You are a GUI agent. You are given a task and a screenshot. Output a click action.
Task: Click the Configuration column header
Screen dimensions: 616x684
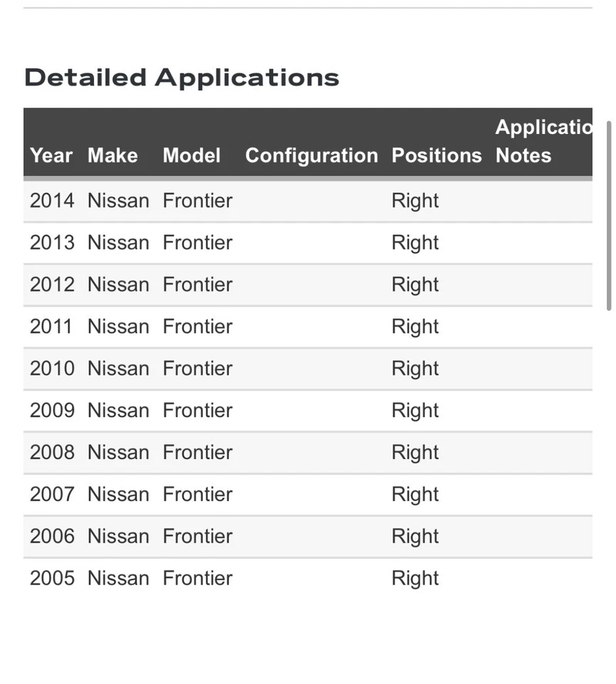(311, 155)
